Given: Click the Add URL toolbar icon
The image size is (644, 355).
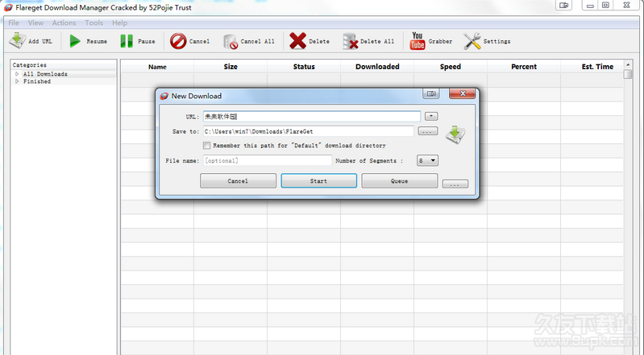Looking at the screenshot, I should (17, 41).
